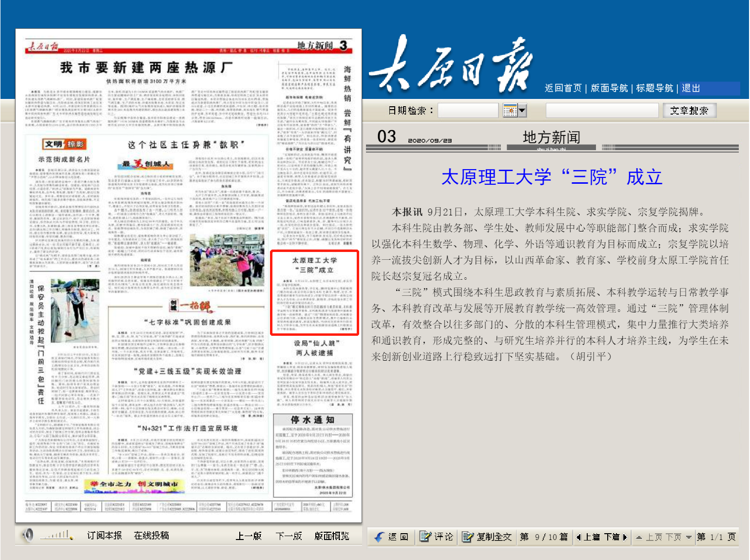
Task: Open the calendar date picker icon
Action: click(x=510, y=111)
